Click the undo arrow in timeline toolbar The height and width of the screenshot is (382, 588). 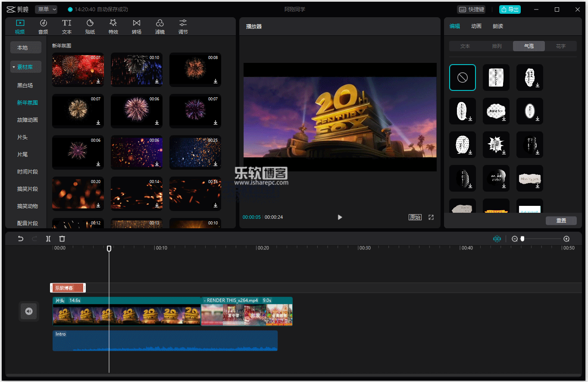[x=20, y=239]
